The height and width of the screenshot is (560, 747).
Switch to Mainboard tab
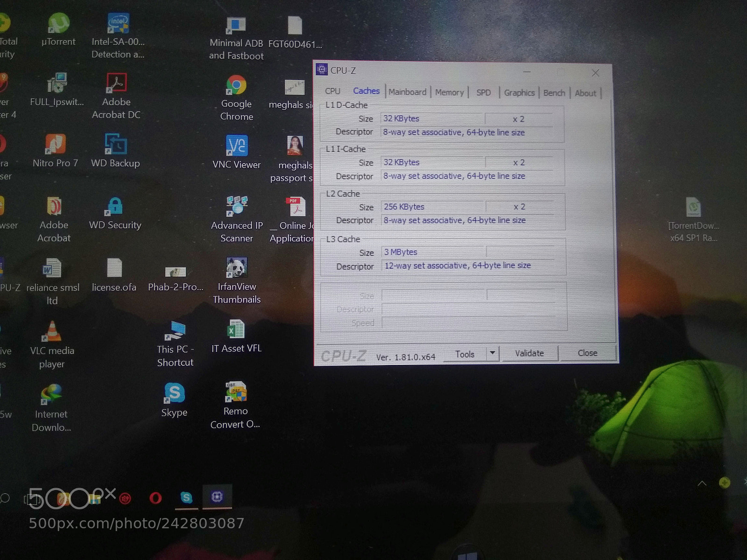pos(408,92)
